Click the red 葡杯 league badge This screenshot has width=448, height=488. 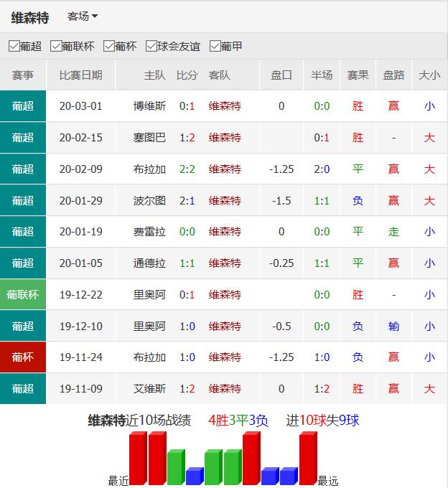click(23, 357)
